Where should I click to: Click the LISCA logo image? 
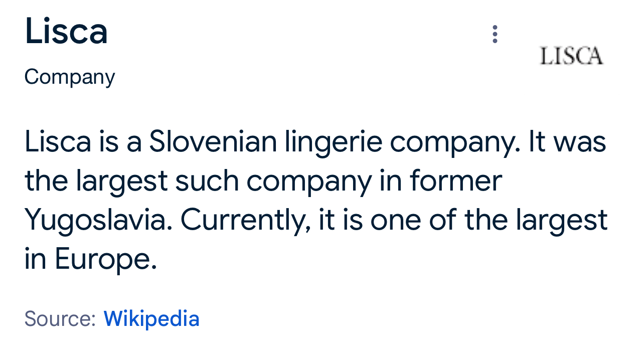[x=571, y=56]
